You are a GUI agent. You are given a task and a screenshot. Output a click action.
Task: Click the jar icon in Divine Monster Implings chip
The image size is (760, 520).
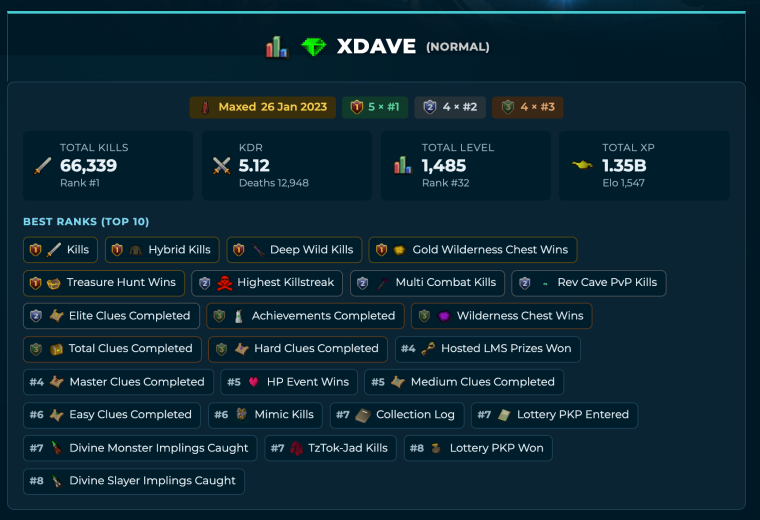point(57,448)
